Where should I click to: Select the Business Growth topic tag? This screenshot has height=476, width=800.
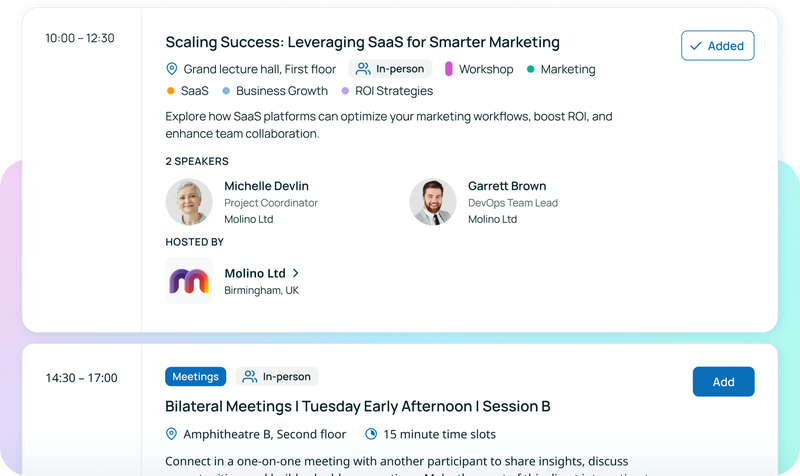click(x=281, y=91)
